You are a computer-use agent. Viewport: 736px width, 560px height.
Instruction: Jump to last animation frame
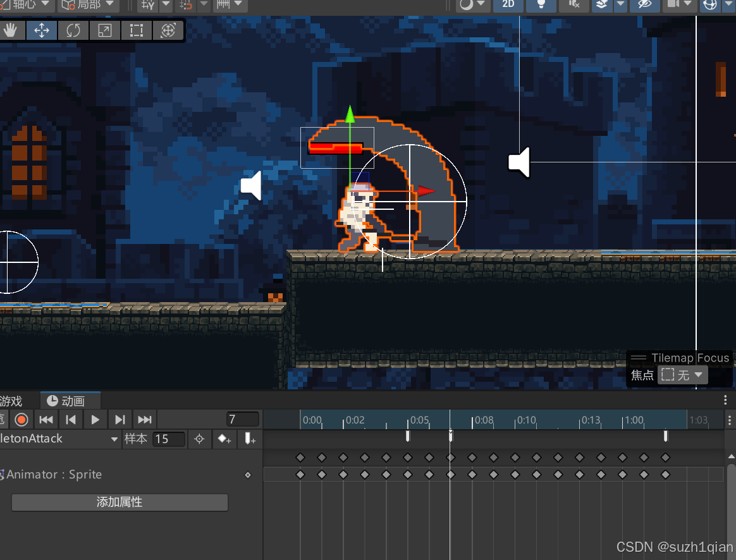point(145,419)
